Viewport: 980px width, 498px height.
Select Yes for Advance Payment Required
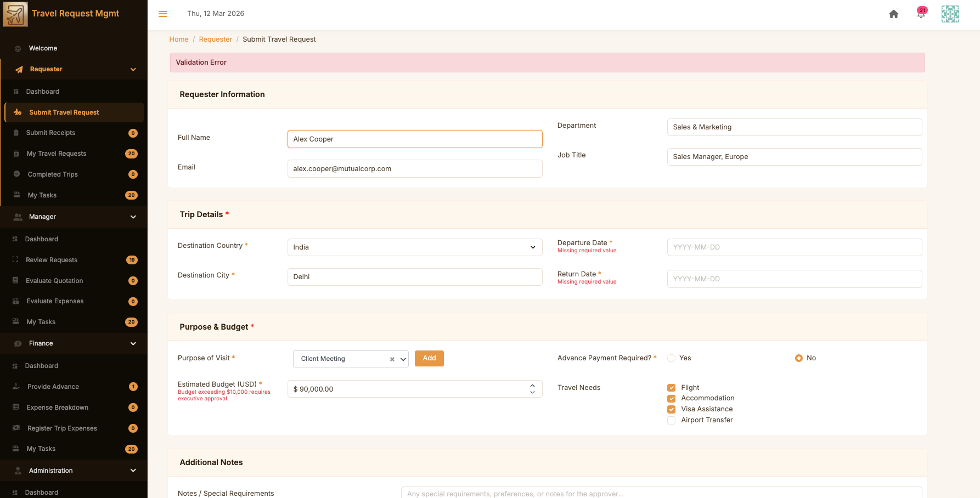coord(671,358)
